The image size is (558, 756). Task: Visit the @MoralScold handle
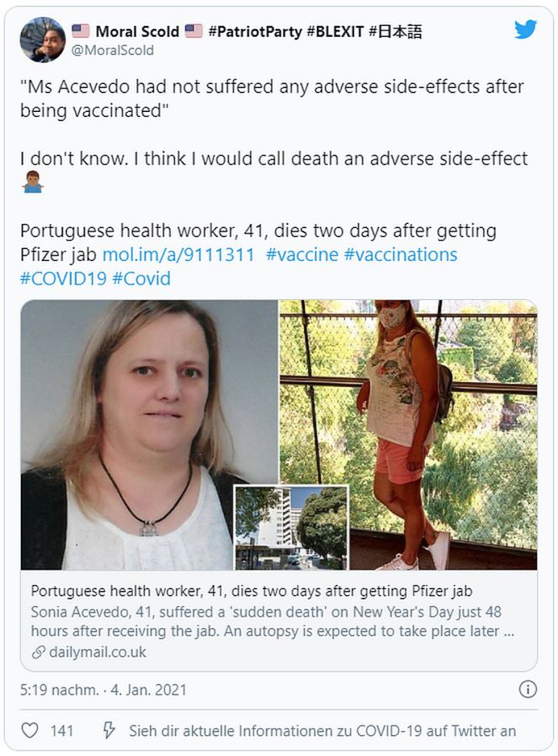pyautogui.click(x=112, y=51)
